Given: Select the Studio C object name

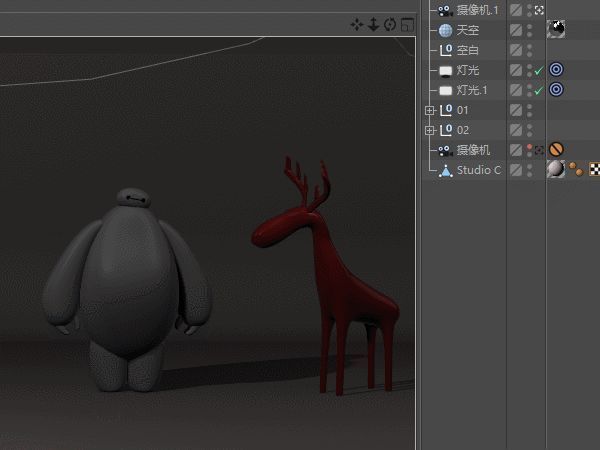Looking at the screenshot, I should 479,170.
